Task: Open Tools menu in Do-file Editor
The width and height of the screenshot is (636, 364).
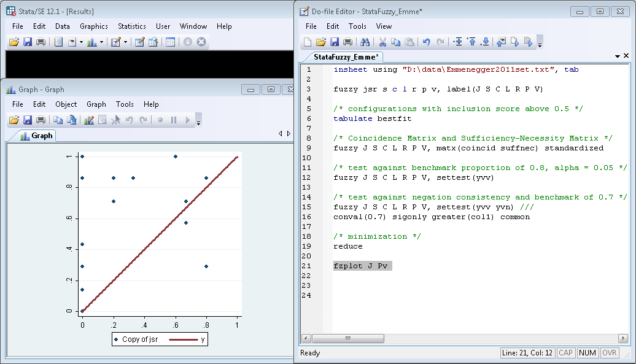Action: click(x=357, y=26)
